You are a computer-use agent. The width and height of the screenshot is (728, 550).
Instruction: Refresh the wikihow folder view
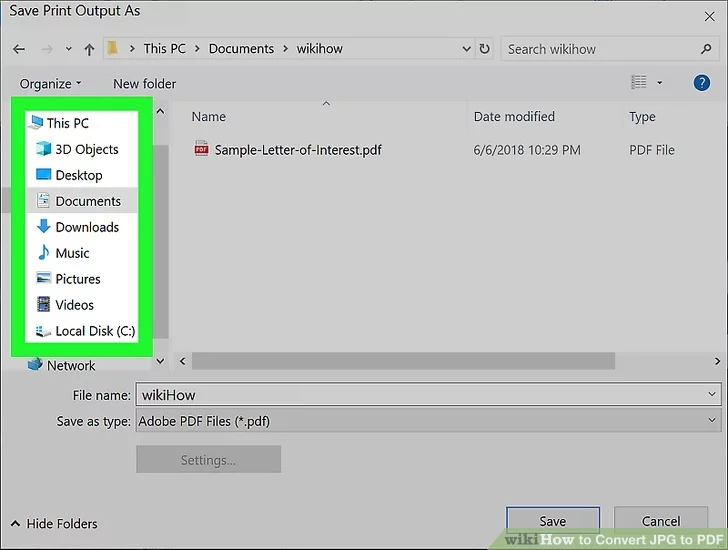pyautogui.click(x=485, y=48)
